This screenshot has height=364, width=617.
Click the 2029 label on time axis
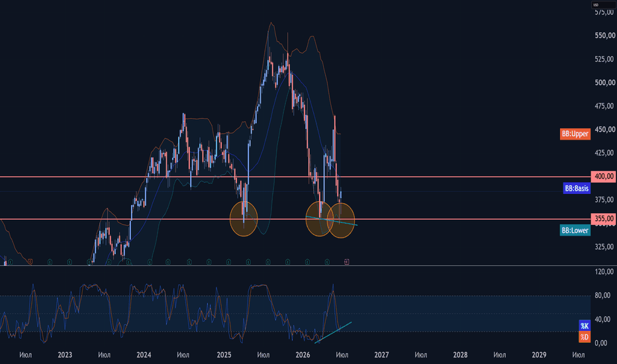pos(539,355)
